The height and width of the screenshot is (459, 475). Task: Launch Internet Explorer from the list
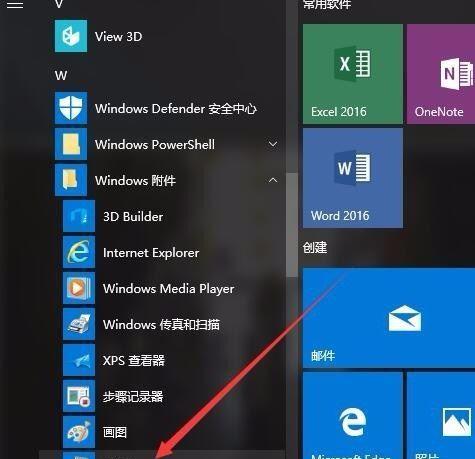tap(151, 253)
